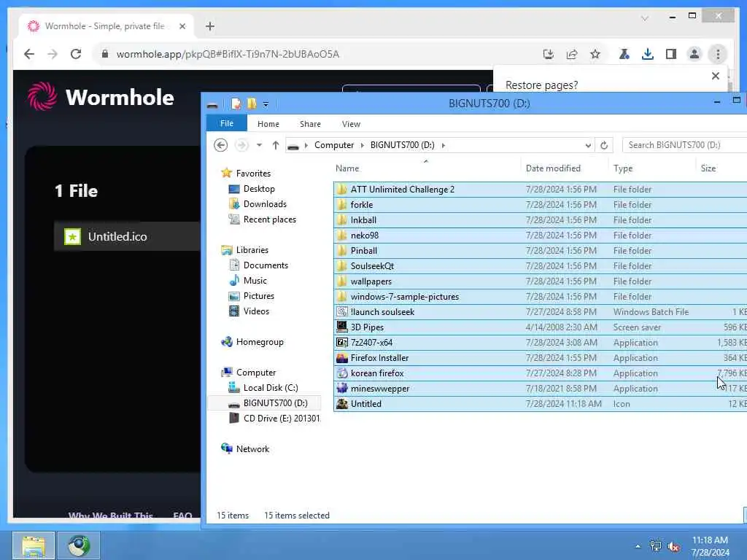Dismiss the Restore pages popup

[715, 76]
